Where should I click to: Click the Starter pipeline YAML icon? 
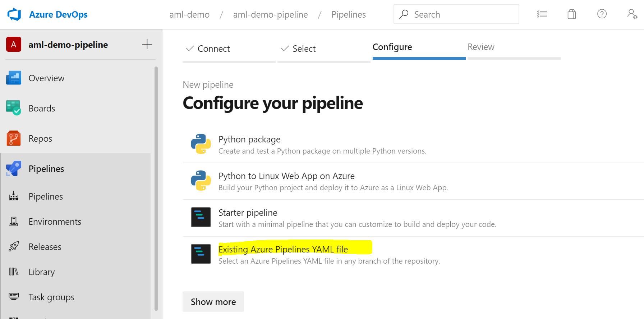[201, 217]
